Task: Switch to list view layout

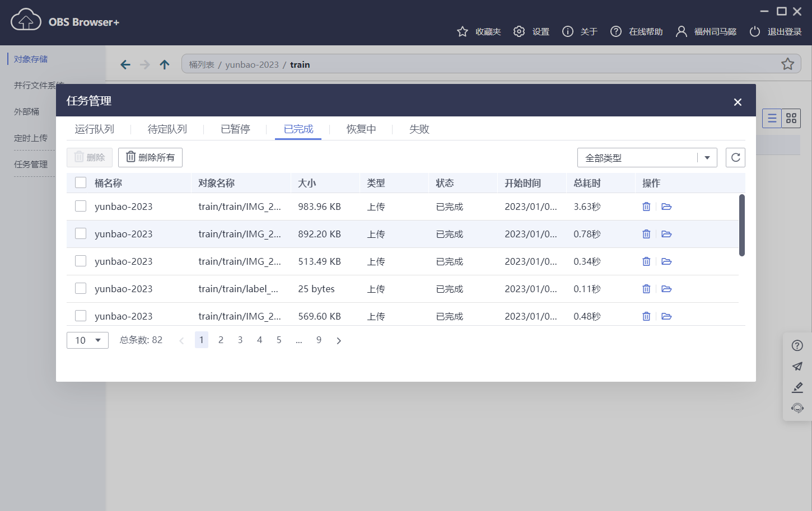Action: 772,118
